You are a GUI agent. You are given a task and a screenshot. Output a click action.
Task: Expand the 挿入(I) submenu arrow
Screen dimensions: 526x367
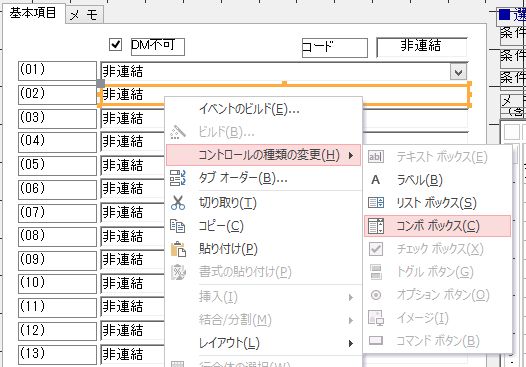351,297
